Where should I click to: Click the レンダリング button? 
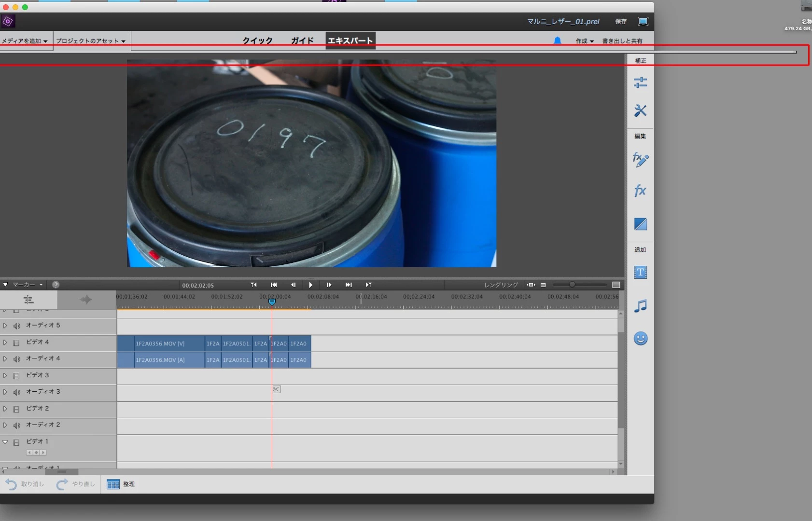tap(501, 285)
